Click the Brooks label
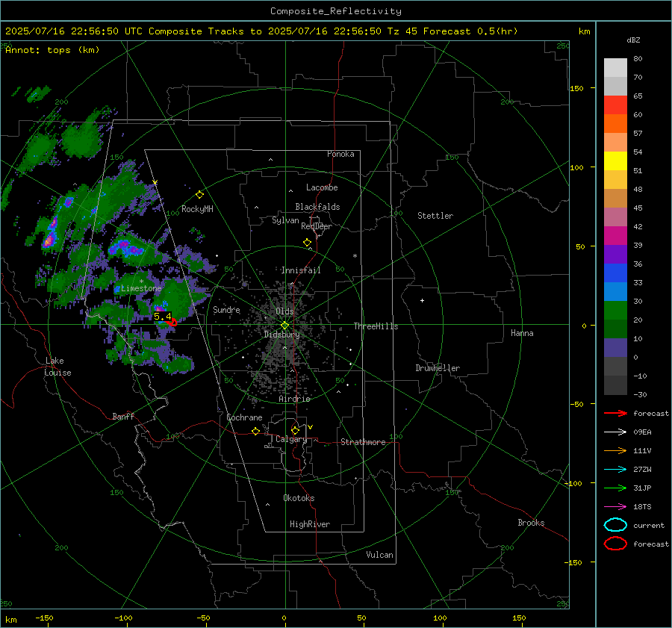Viewport: 672px width, 628px height. (531, 523)
